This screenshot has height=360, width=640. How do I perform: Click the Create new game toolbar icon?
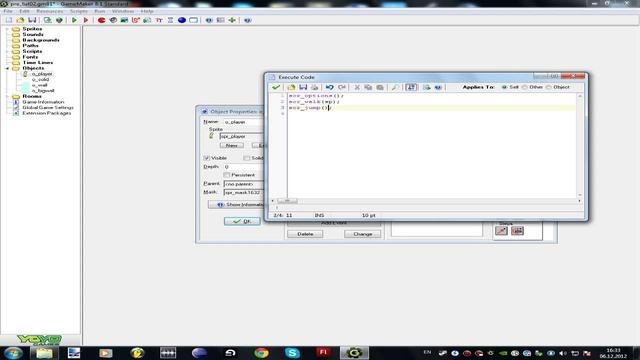[x=9, y=20]
